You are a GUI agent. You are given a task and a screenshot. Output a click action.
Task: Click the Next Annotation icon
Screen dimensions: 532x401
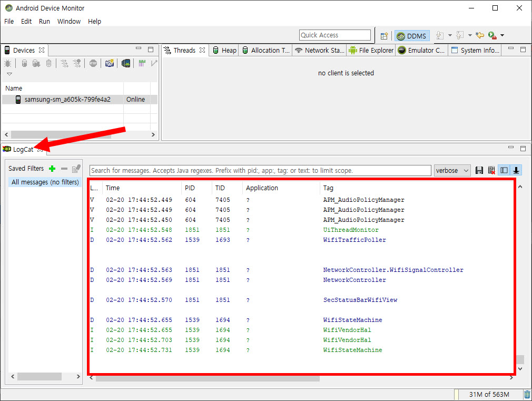pos(440,35)
